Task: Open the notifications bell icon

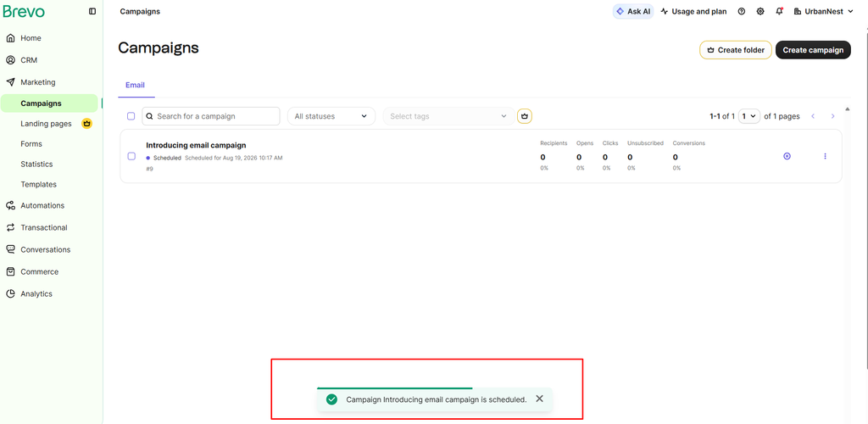Action: click(x=780, y=11)
